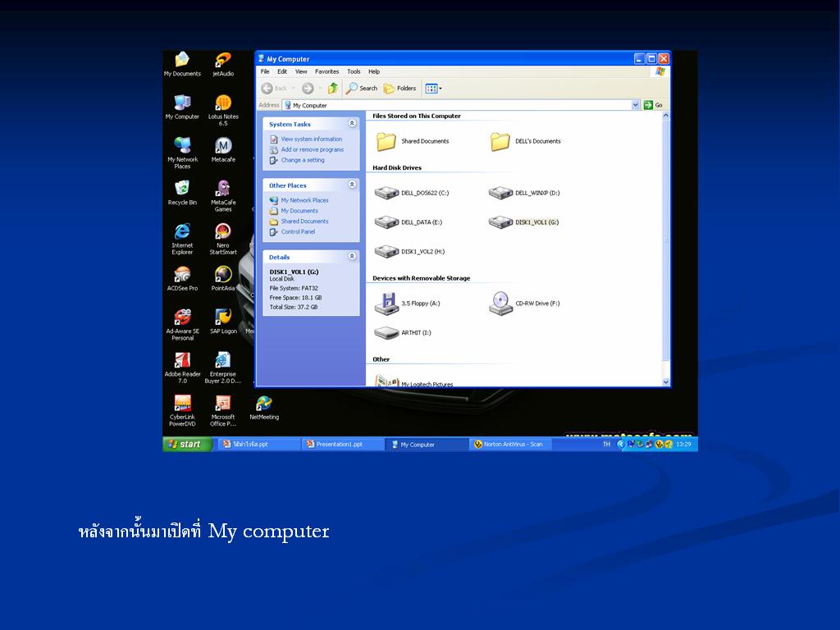The image size is (840, 630).
Task: Open the Recycle Bin
Action: pyautogui.click(x=182, y=192)
